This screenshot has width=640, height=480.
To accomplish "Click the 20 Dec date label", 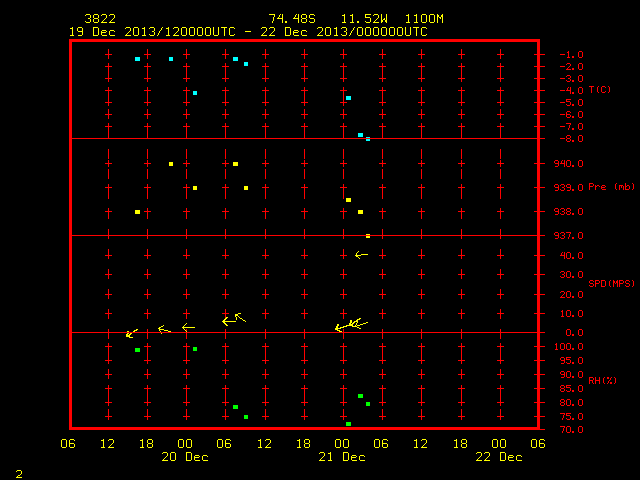I will 185,457.
